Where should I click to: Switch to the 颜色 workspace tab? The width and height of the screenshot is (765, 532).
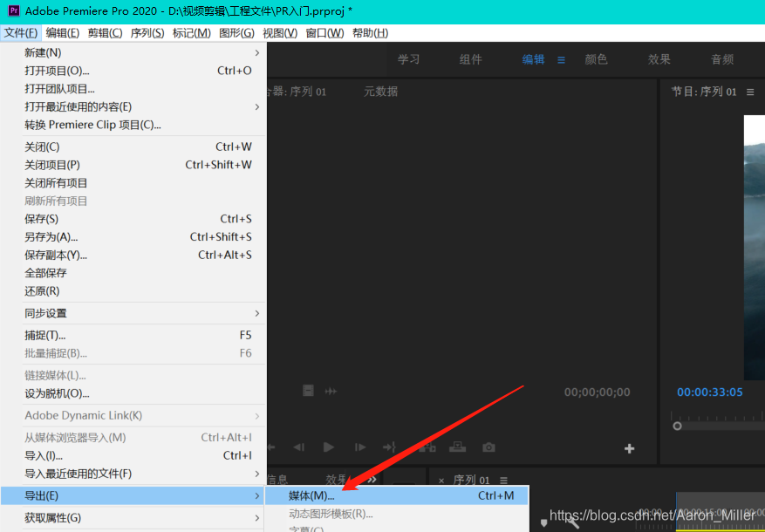click(x=596, y=59)
